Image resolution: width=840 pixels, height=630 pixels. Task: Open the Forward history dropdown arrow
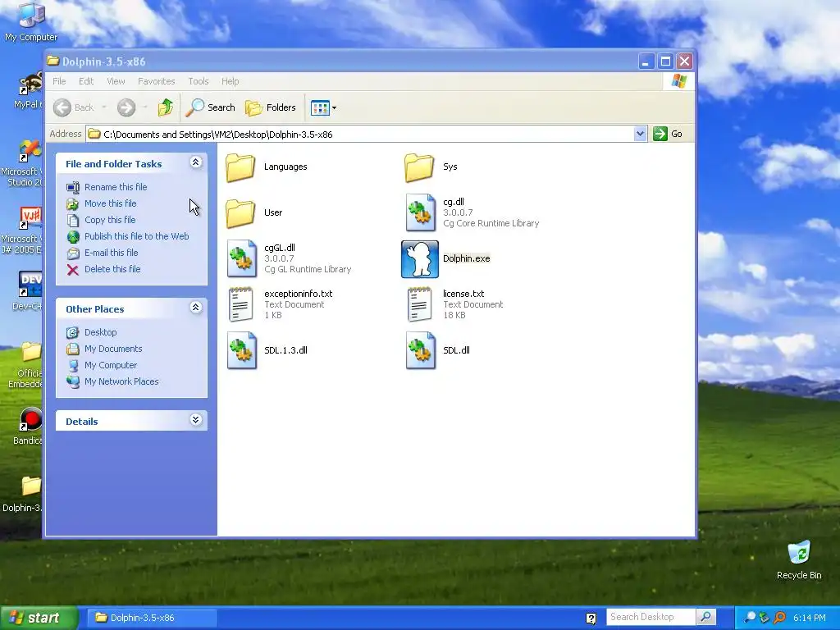pyautogui.click(x=144, y=107)
